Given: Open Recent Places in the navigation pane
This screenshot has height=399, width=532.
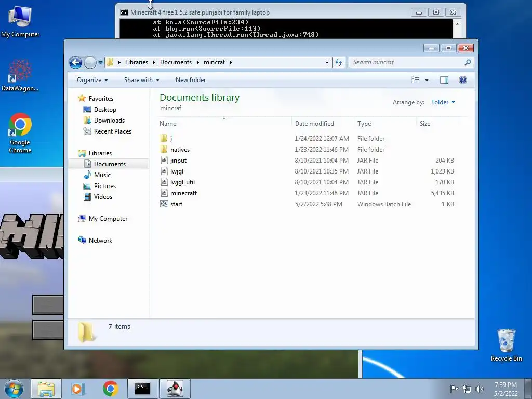Looking at the screenshot, I should (112, 131).
